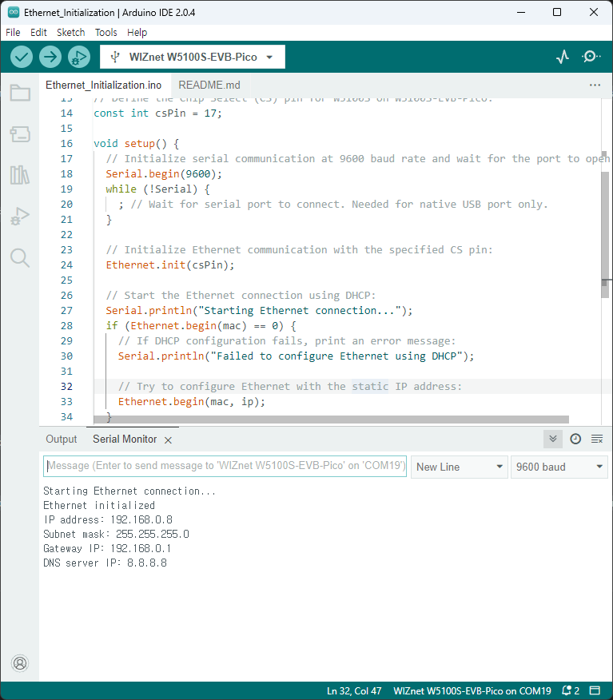Viewport: 613px width, 700px height.
Task: Clear the Serial Monitor output
Action: click(597, 439)
